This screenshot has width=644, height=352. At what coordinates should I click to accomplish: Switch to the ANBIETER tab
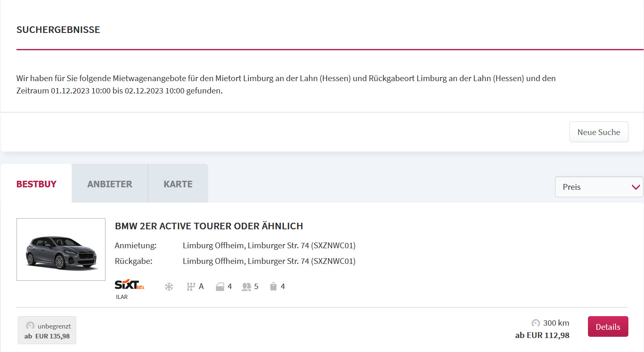point(110,184)
